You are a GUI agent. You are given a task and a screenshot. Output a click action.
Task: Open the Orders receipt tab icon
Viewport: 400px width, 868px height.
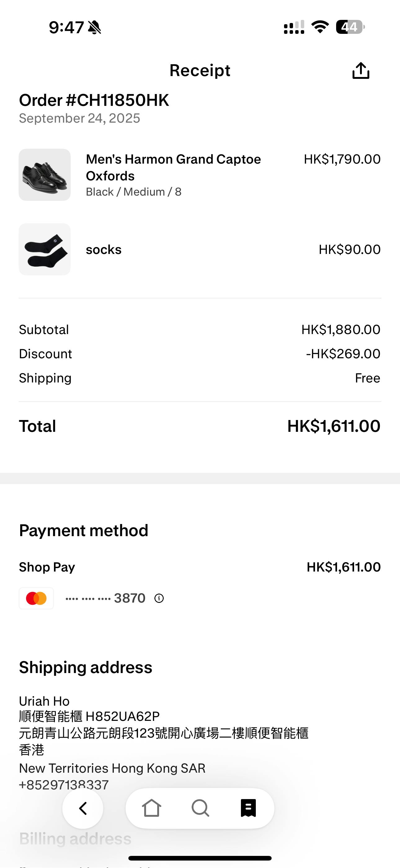click(x=248, y=808)
